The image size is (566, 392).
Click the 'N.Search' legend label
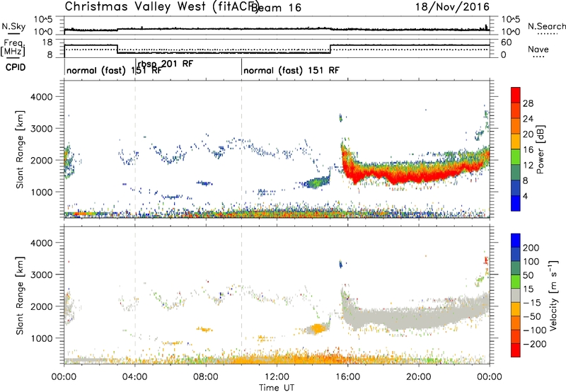click(x=546, y=26)
